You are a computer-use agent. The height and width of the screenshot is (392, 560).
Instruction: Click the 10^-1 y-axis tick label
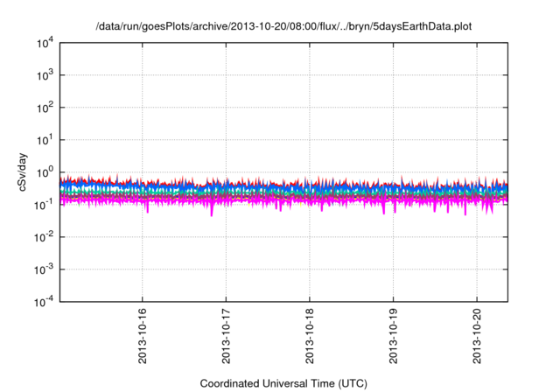pos(44,205)
